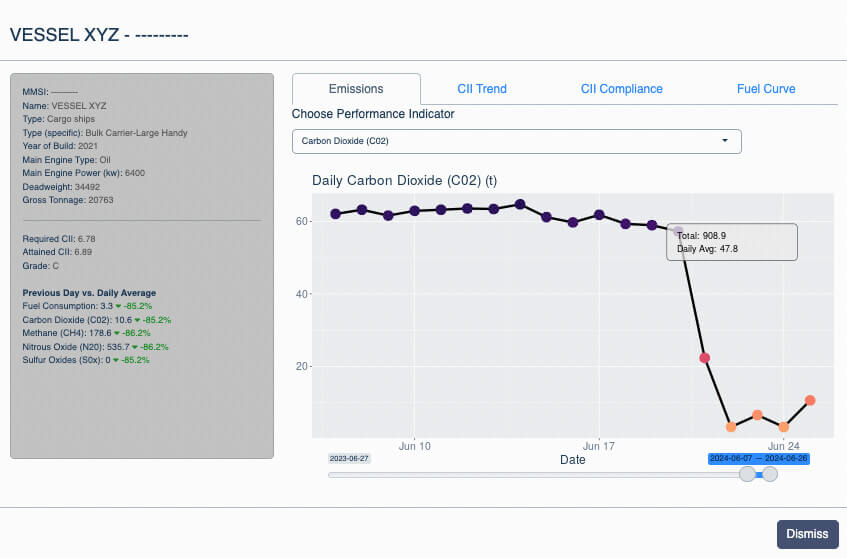Click the right date range slider handle
Image resolution: width=847 pixels, height=558 pixels.
[770, 474]
